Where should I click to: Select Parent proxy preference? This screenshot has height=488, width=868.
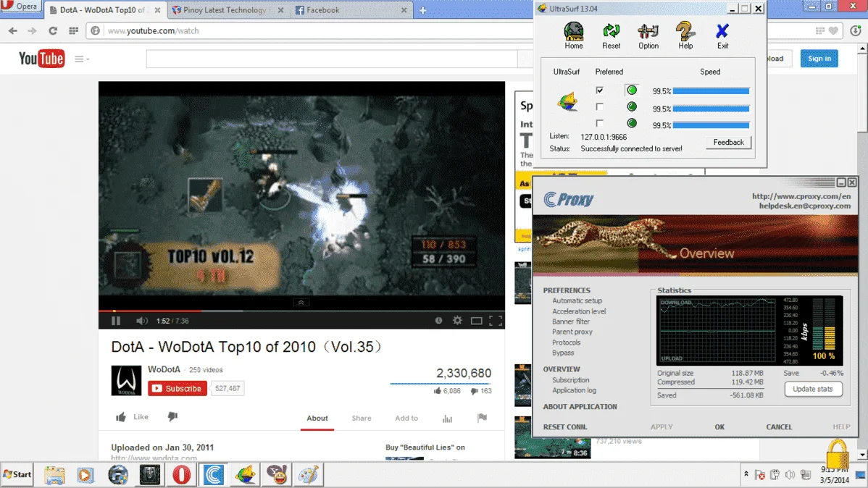coord(572,332)
